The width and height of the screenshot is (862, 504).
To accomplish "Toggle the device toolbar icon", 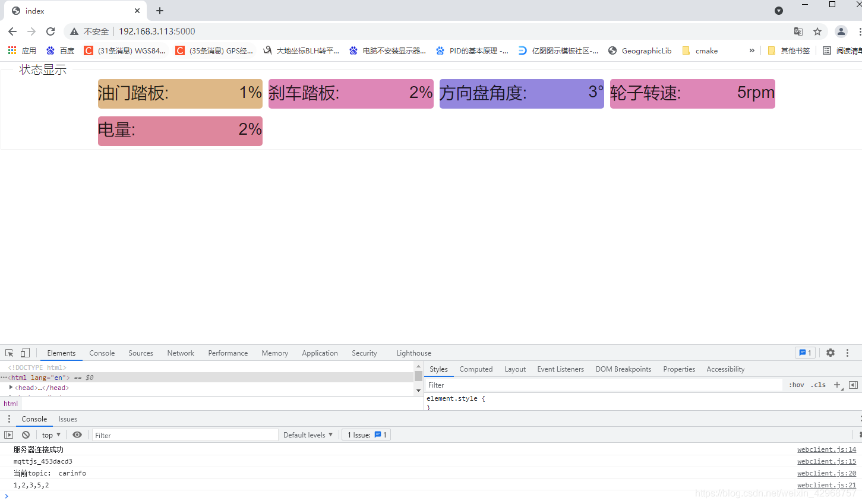I will point(25,353).
